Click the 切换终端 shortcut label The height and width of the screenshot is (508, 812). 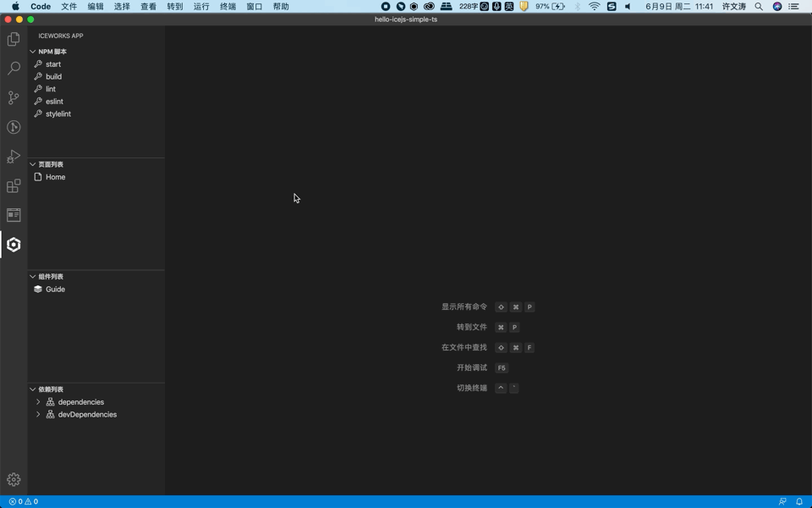pos(472,387)
